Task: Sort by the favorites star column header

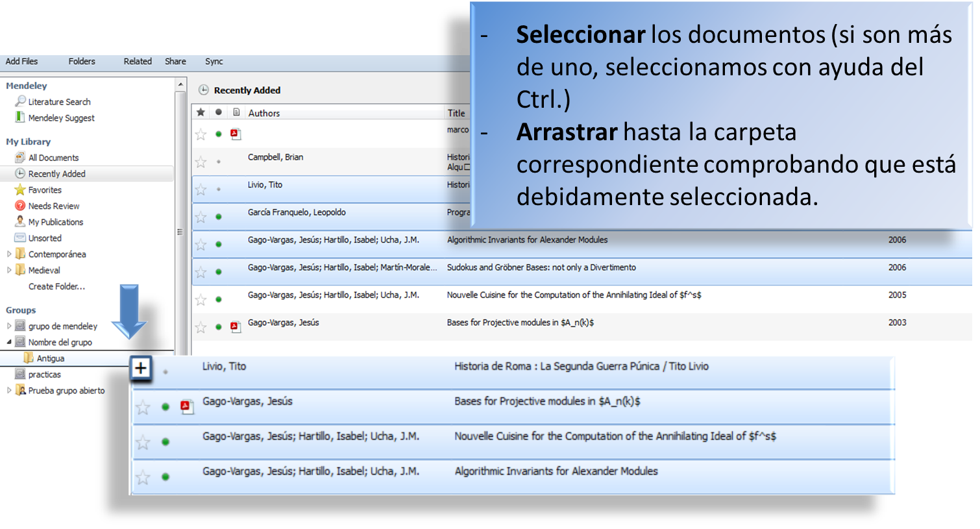Action: [x=201, y=112]
